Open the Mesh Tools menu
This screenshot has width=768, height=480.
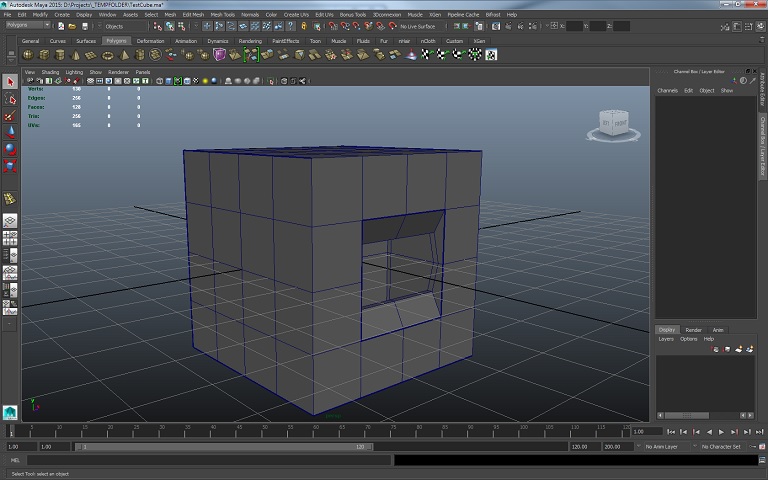tap(222, 15)
